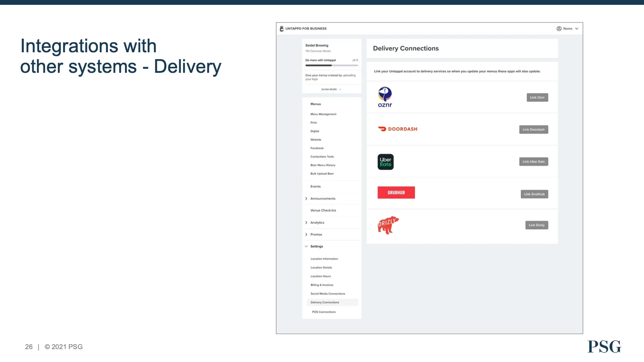Open Social Media Connections
644x362 pixels.
pyautogui.click(x=328, y=294)
